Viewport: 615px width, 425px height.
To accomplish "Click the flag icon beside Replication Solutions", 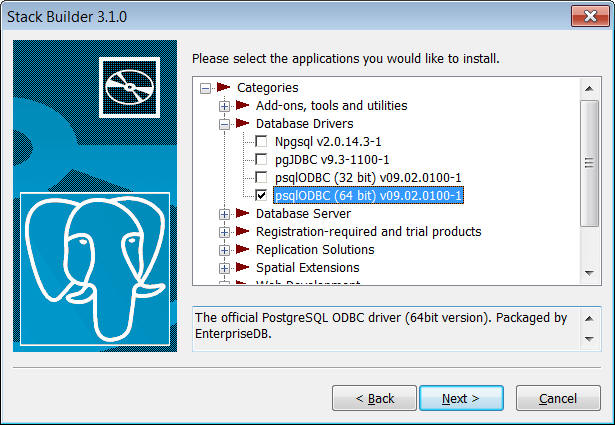I will tap(242, 249).
